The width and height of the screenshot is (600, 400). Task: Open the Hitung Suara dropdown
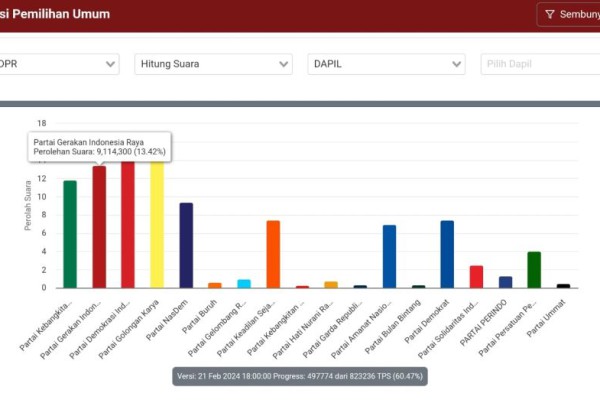click(214, 64)
